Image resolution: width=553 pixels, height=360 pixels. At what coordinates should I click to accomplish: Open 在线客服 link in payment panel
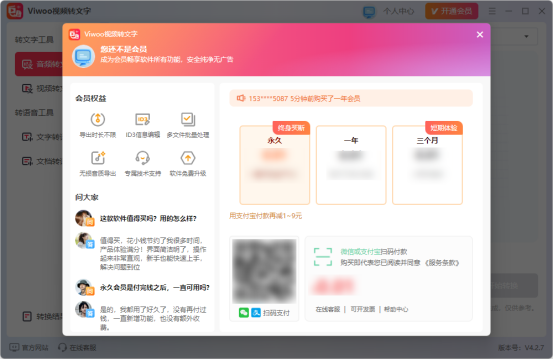coord(328,310)
